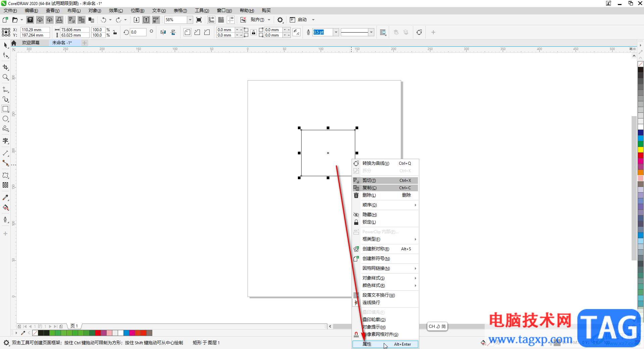The image size is (644, 349).
Task: Click the Export icon
Action: (x=146, y=20)
